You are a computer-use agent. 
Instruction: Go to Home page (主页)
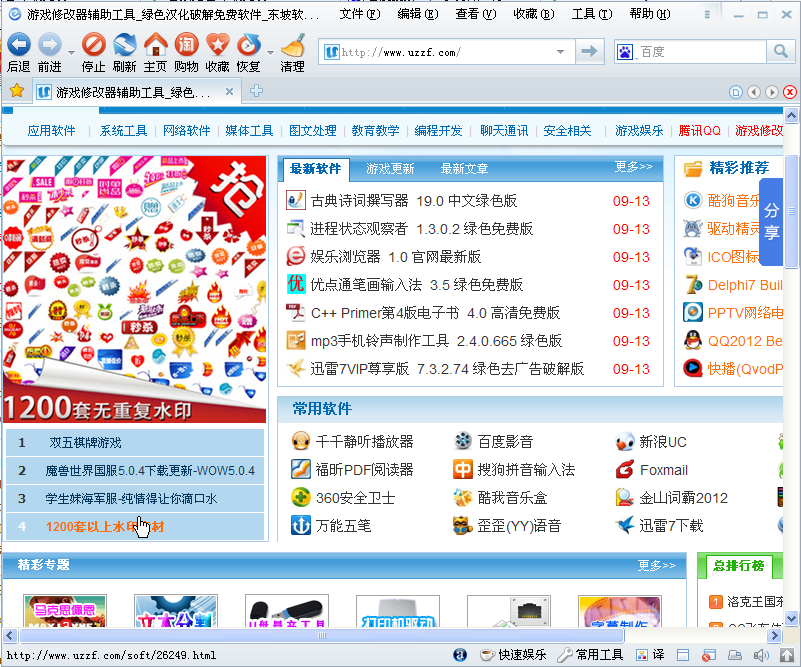click(x=155, y=52)
